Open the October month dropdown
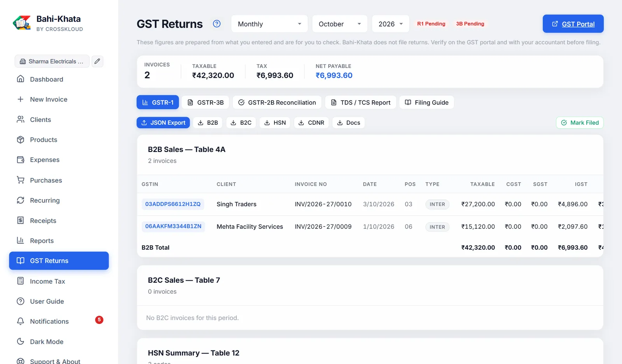The image size is (622, 364). pyautogui.click(x=340, y=24)
